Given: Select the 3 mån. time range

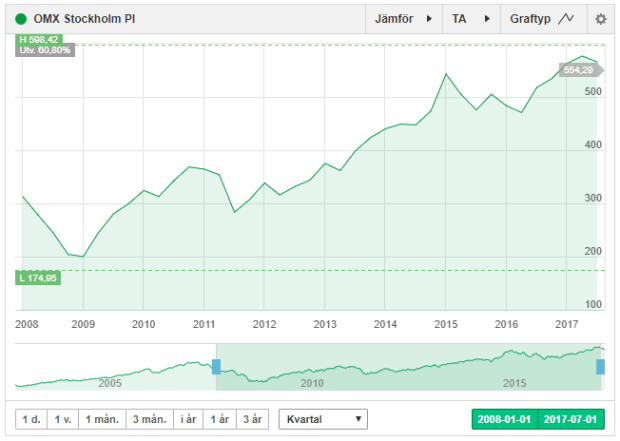Looking at the screenshot, I should click(x=149, y=419).
